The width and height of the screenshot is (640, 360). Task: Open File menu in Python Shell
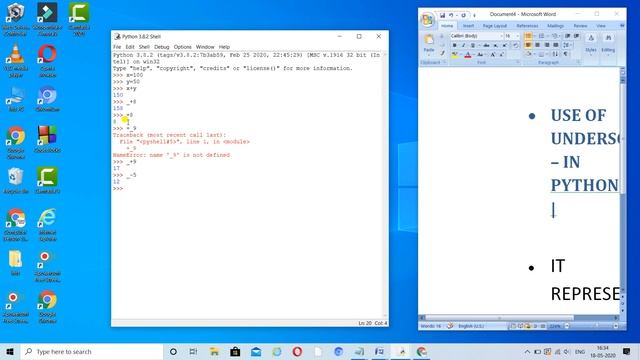pos(117,47)
